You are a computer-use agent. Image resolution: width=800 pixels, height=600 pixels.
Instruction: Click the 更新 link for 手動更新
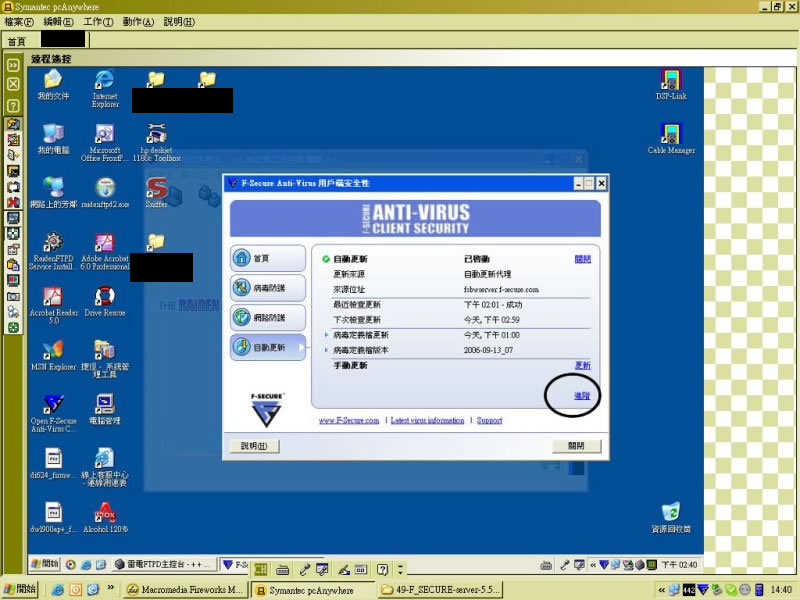583,365
